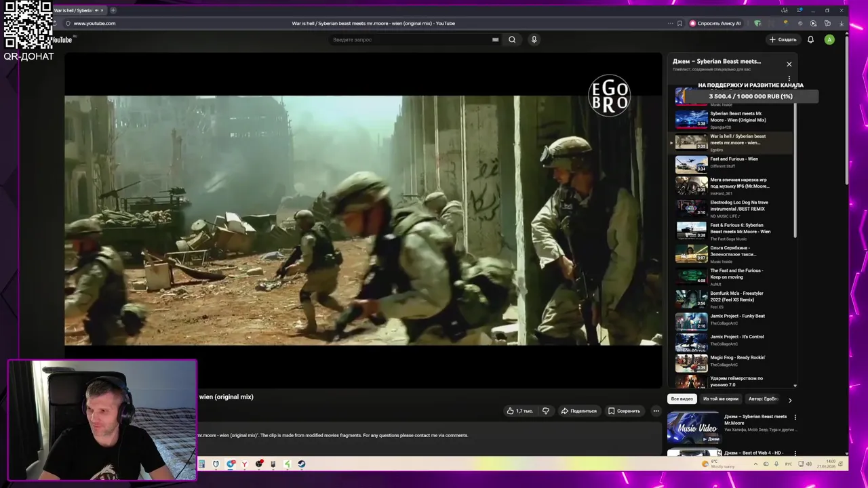
Task: Switch the РУС keyboard language indicator
Action: pyautogui.click(x=788, y=464)
